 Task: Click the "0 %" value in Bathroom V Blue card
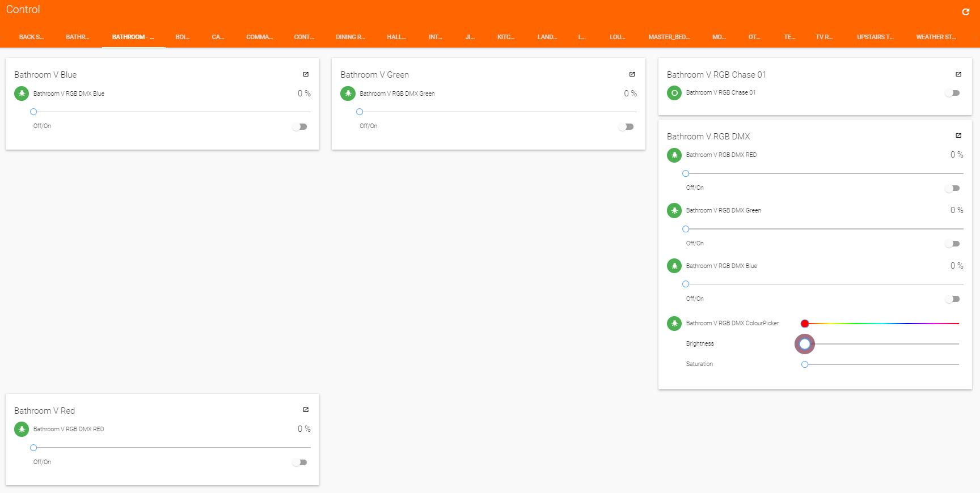(x=304, y=93)
